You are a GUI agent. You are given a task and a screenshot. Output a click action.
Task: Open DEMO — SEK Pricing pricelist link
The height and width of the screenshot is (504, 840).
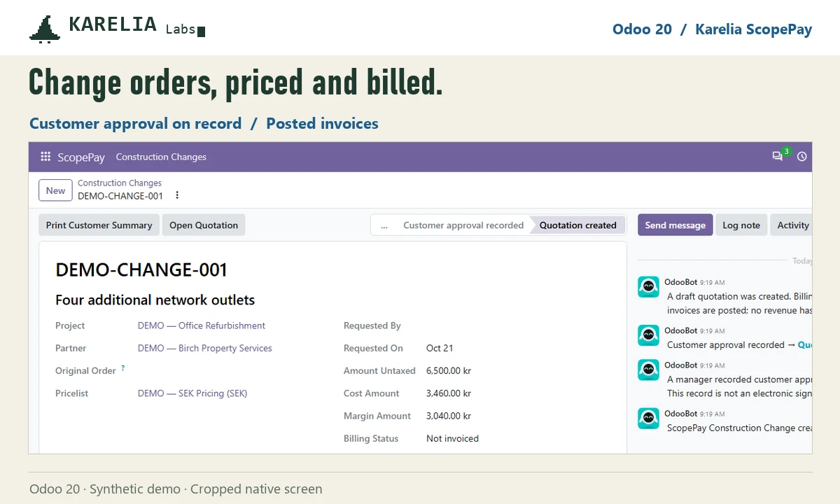192,393
